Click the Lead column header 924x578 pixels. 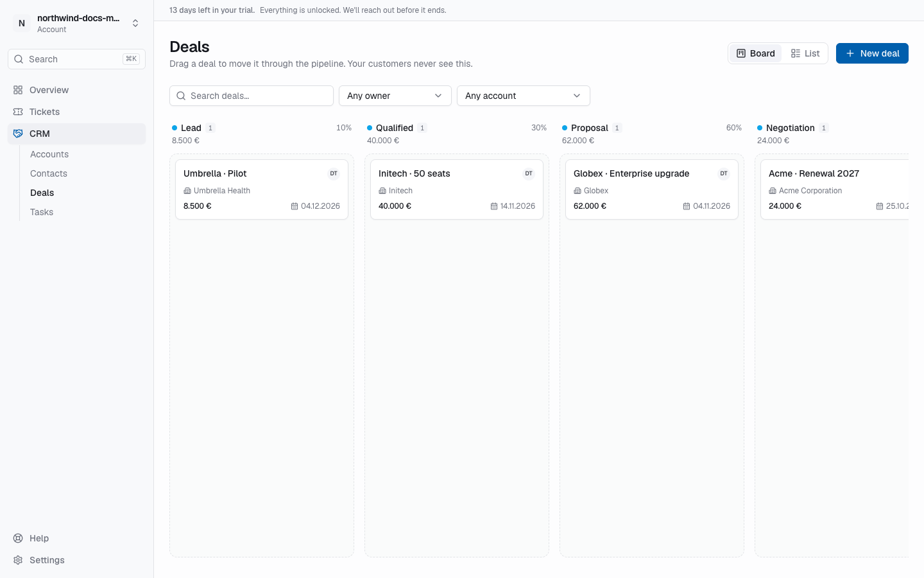click(x=191, y=128)
